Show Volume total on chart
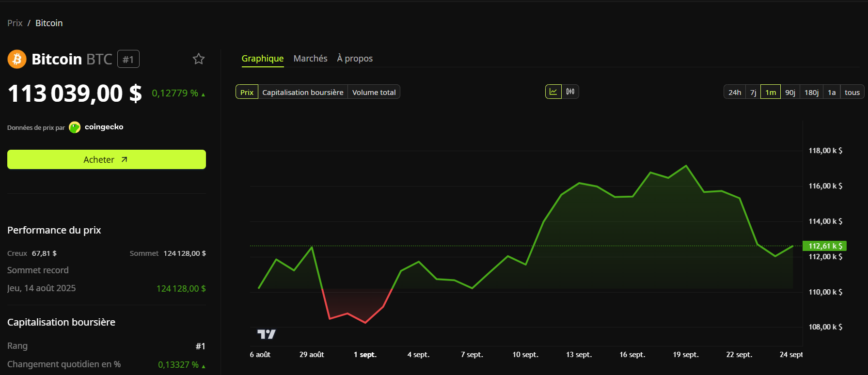Image resolution: width=868 pixels, height=375 pixels. tap(374, 92)
